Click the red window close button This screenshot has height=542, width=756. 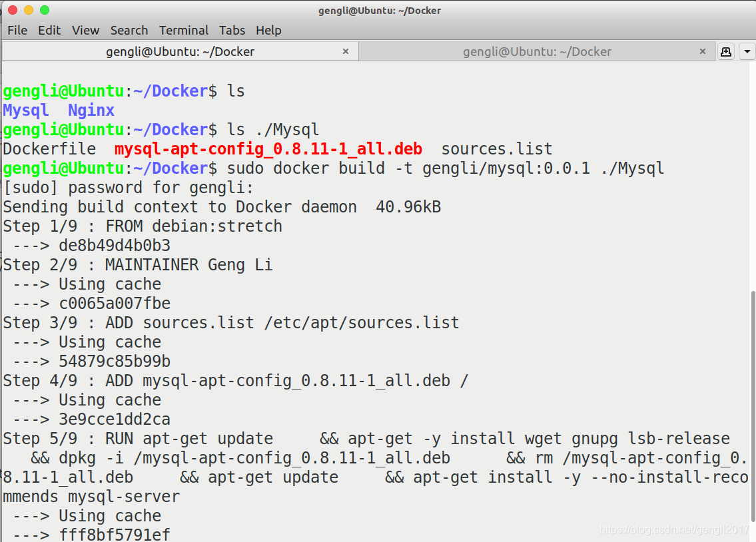point(13,10)
